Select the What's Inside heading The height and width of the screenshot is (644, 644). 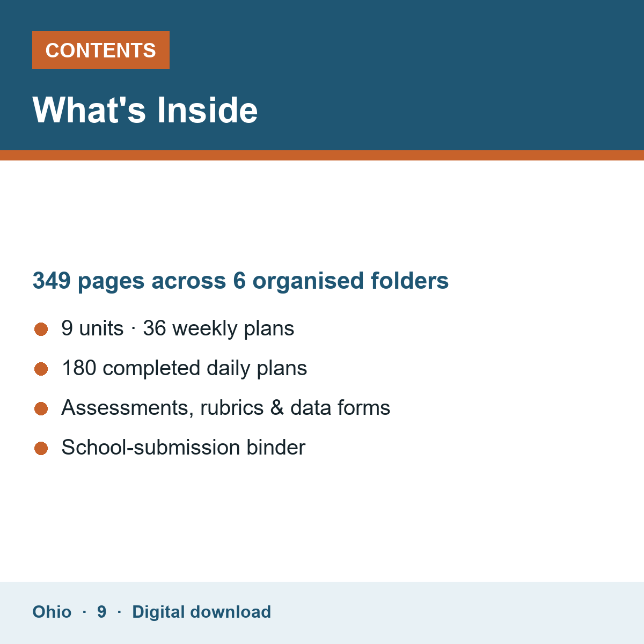click(x=145, y=110)
